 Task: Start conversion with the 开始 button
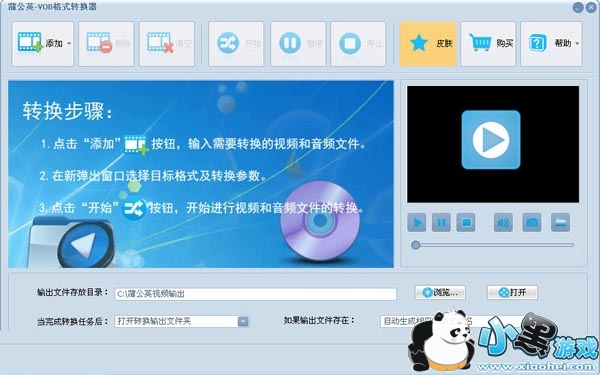[236, 44]
